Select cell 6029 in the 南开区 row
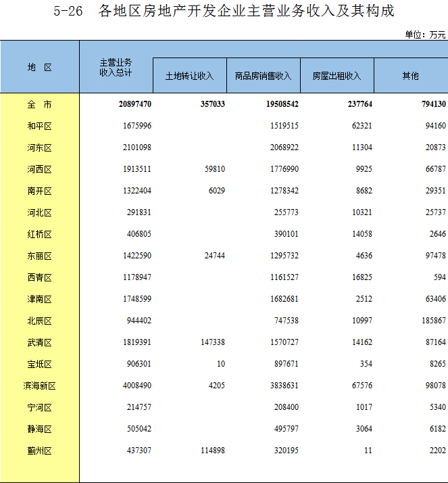This screenshot has height=483, width=448. coord(217,191)
